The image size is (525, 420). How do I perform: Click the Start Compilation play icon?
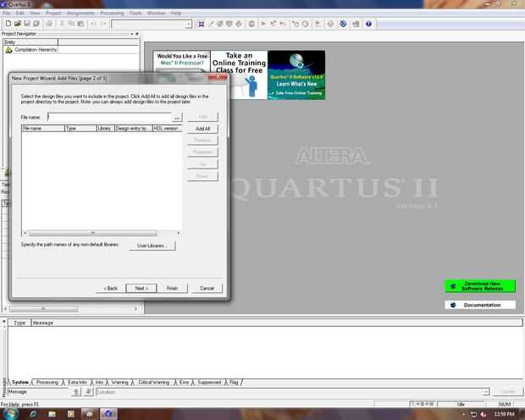coord(263,24)
